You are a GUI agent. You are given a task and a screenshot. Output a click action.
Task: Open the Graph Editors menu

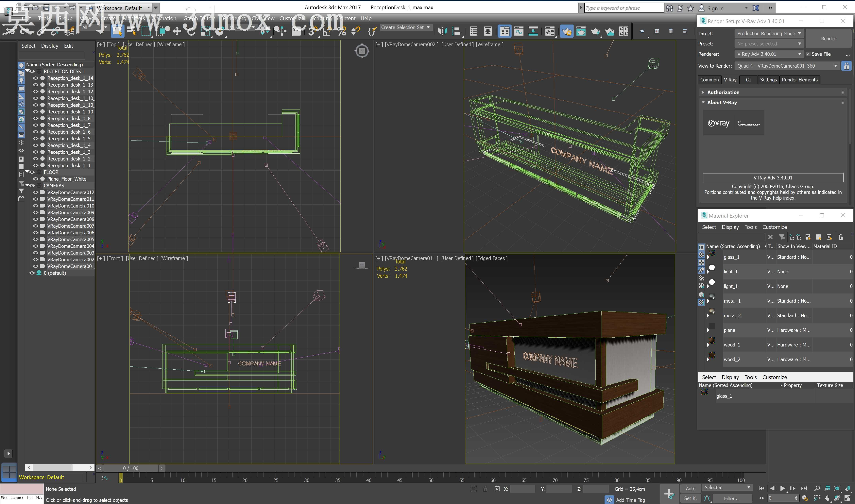[199, 18]
